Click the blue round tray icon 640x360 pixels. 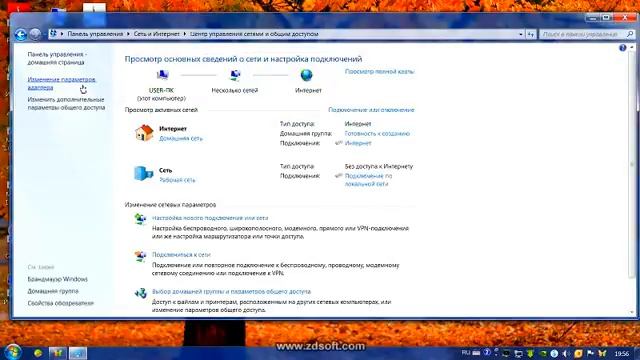[x=554, y=353]
